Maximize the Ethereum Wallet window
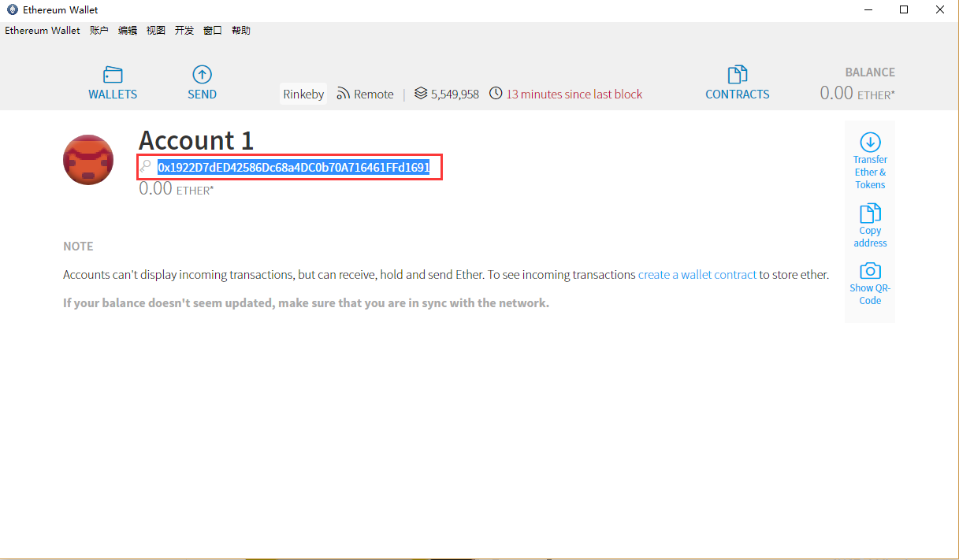This screenshot has height=560, width=959. tap(904, 10)
